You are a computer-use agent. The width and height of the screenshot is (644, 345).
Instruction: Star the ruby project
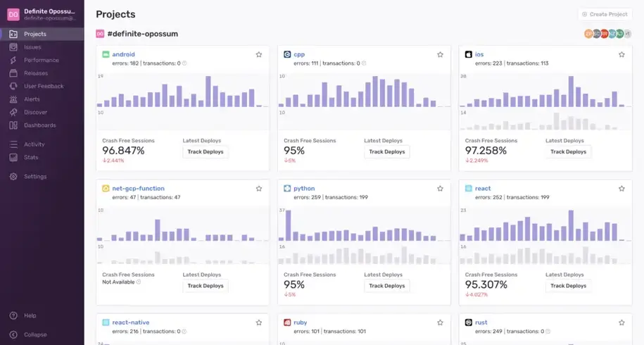point(441,322)
